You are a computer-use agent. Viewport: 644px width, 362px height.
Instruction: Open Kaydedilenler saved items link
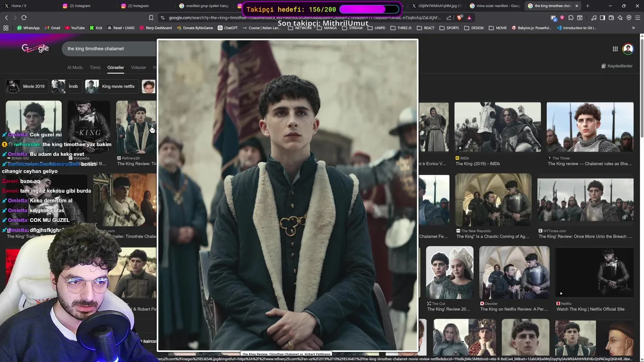pyautogui.click(x=617, y=66)
